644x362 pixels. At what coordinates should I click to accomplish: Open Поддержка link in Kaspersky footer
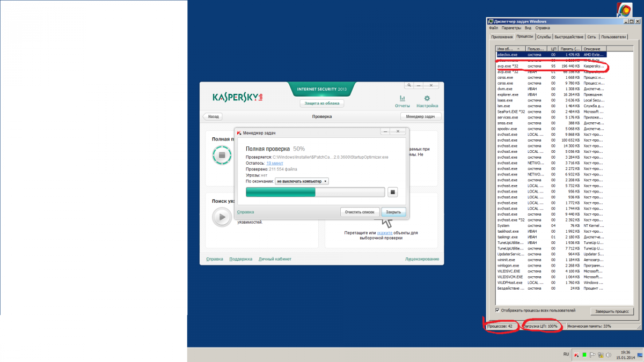pyautogui.click(x=240, y=259)
